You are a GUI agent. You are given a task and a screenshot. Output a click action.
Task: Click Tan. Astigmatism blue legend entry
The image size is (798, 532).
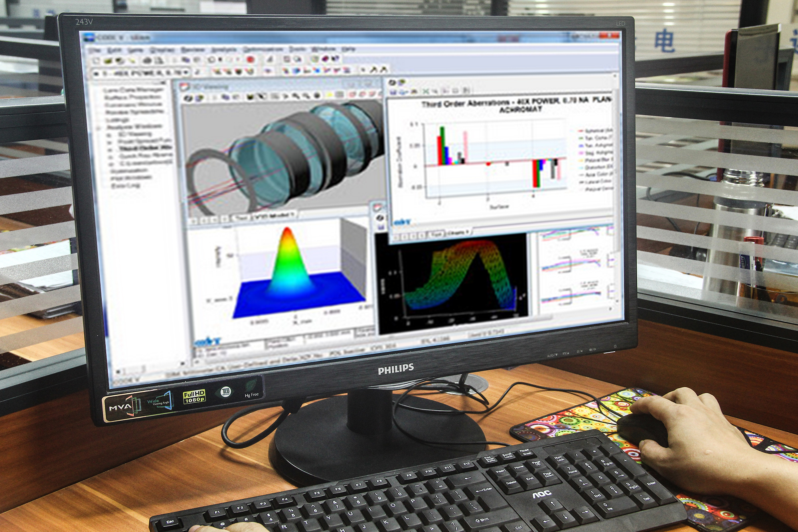pyautogui.click(x=596, y=146)
